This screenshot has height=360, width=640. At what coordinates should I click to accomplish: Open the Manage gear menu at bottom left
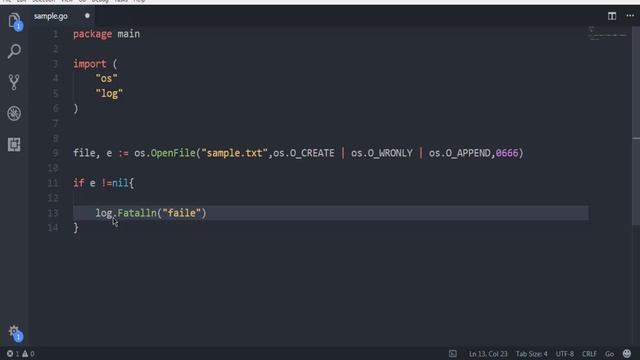15,332
